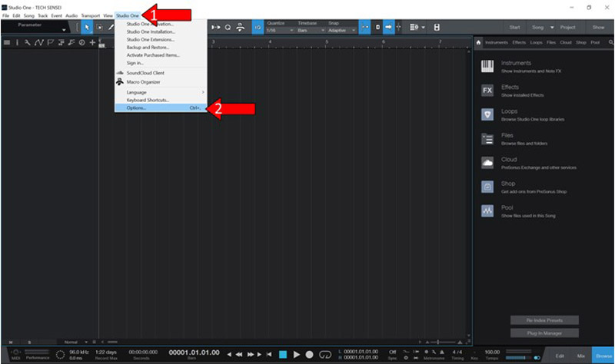
Task: Select the Range tool
Action: [99, 27]
